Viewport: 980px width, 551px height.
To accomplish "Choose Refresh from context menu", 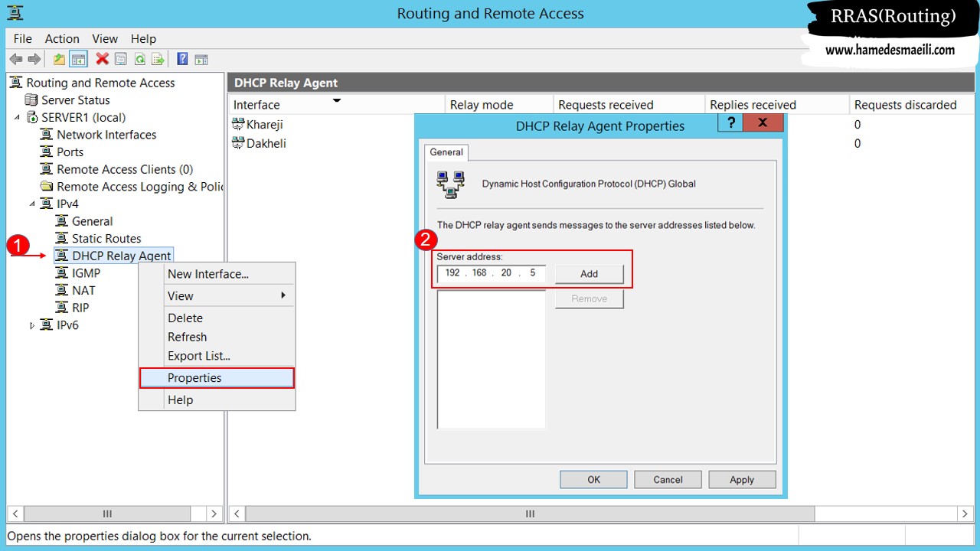I will (217, 337).
